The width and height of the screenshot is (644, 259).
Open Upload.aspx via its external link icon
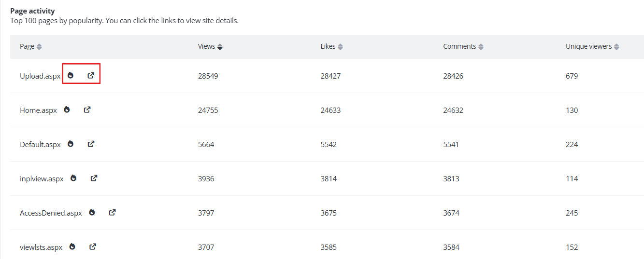pyautogui.click(x=91, y=75)
